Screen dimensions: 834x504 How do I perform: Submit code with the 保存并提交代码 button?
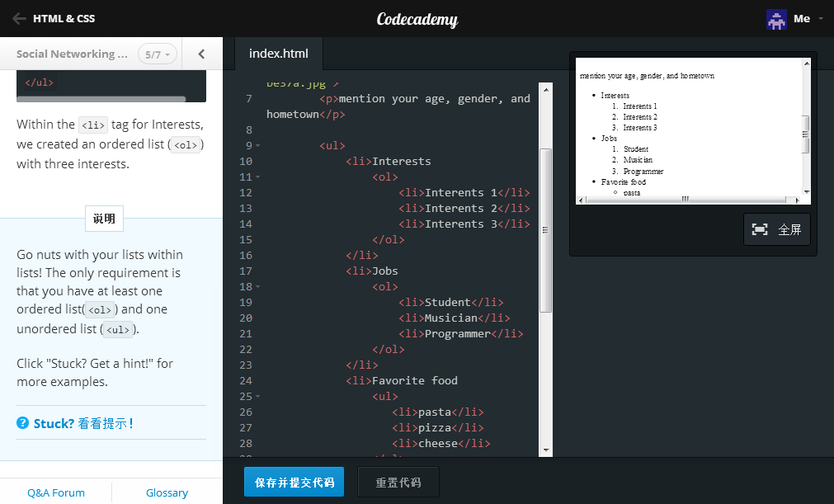[294, 482]
